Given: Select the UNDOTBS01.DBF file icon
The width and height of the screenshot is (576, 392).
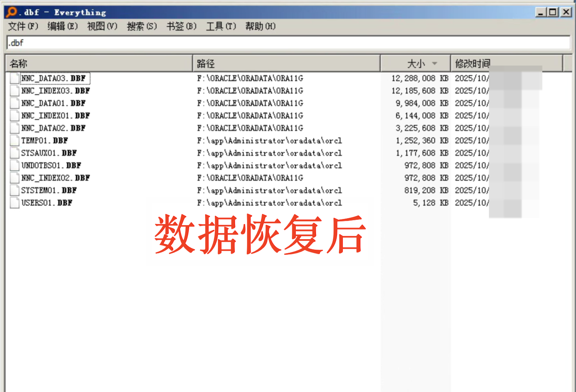Looking at the screenshot, I should pos(15,166).
